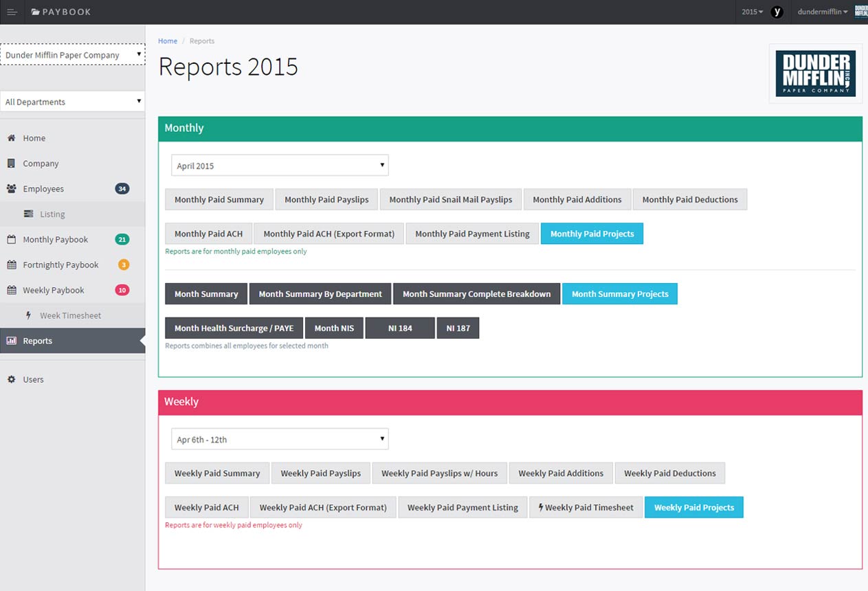The width and height of the screenshot is (868, 591).
Task: Click the Fortnightly Paybook calendar icon
Action: click(11, 265)
